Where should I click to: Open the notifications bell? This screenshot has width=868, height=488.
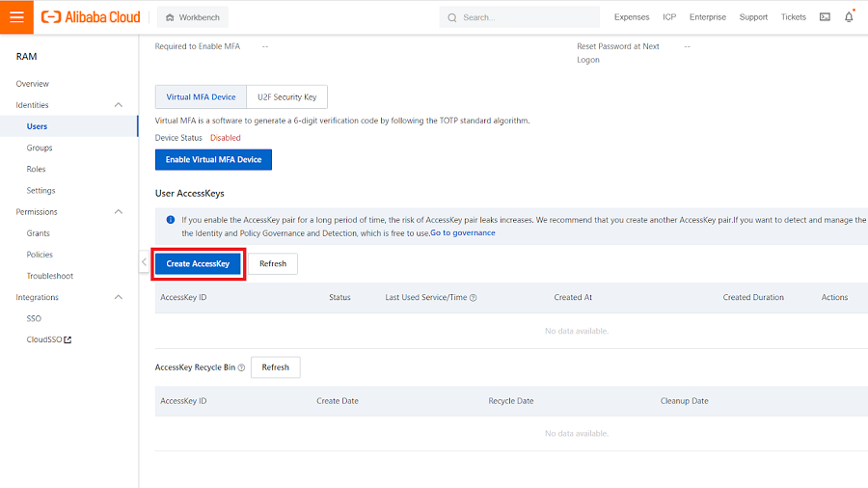pyautogui.click(x=849, y=16)
